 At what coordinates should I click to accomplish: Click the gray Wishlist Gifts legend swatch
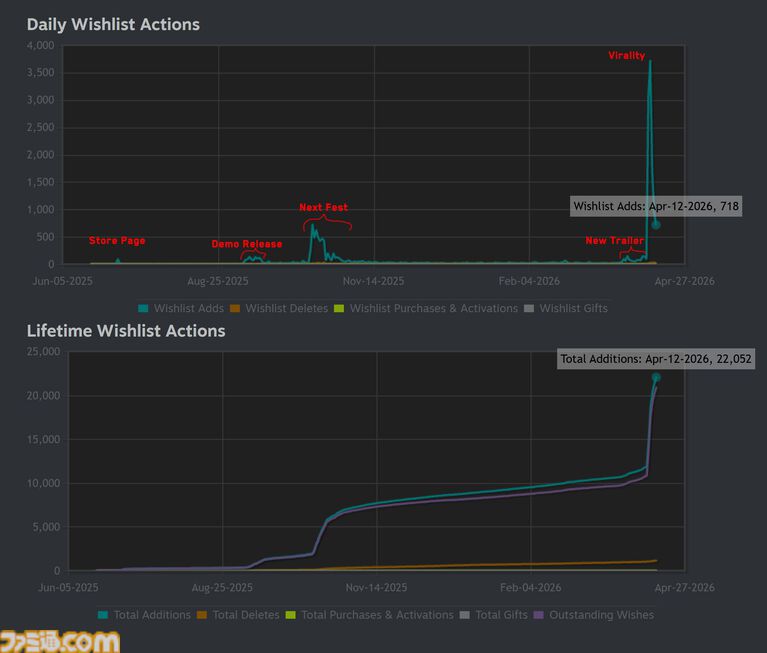[x=530, y=308]
